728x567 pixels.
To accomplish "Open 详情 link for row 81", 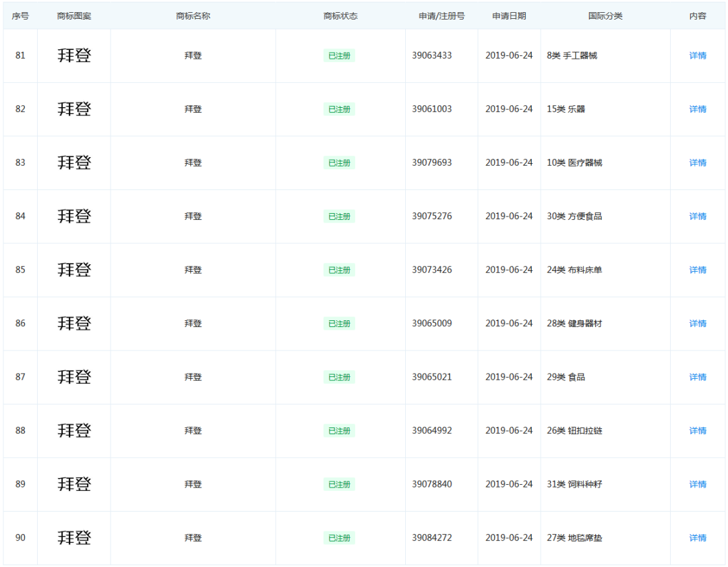I will coord(698,55).
